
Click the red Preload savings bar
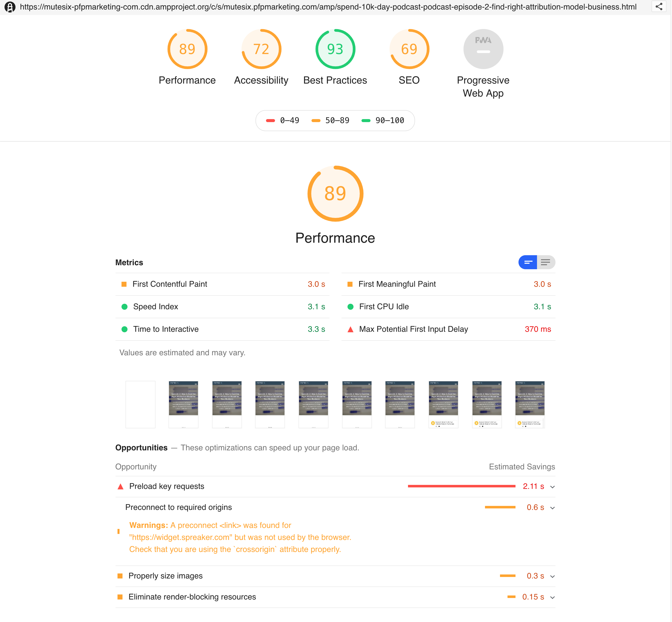point(461,486)
